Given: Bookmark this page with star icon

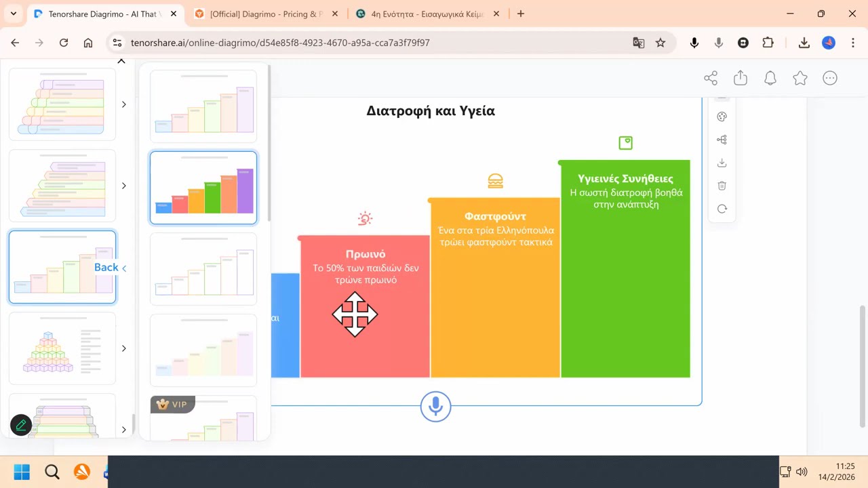Looking at the screenshot, I should [x=660, y=43].
